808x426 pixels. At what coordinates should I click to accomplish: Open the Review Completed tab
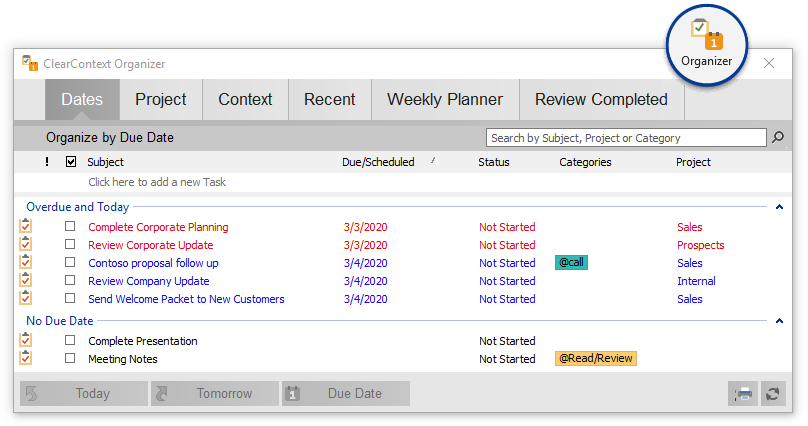[601, 99]
